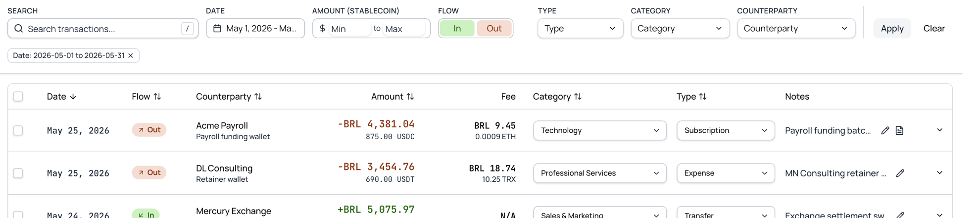Click the Acme Payroll counterparty name
980x218 pixels.
(222, 125)
